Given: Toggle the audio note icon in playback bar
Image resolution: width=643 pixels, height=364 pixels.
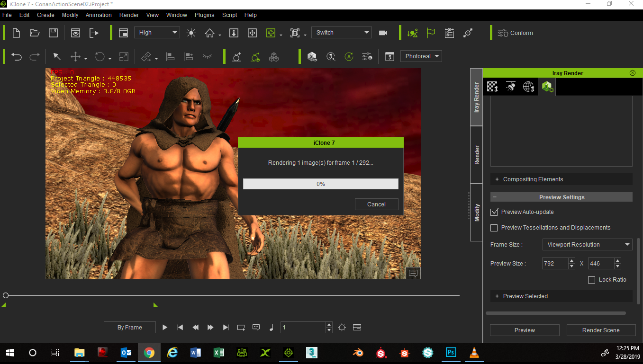Looking at the screenshot, I should pyautogui.click(x=272, y=327).
